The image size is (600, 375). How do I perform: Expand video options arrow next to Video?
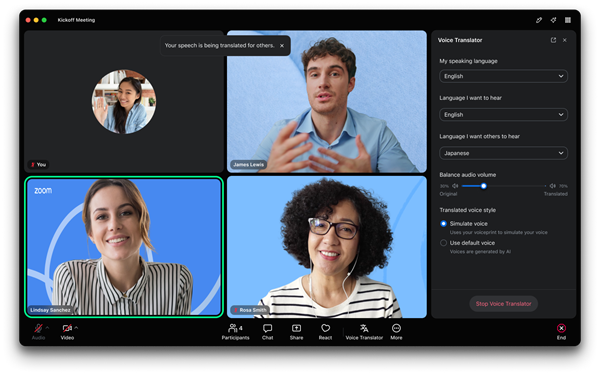pyautogui.click(x=76, y=328)
